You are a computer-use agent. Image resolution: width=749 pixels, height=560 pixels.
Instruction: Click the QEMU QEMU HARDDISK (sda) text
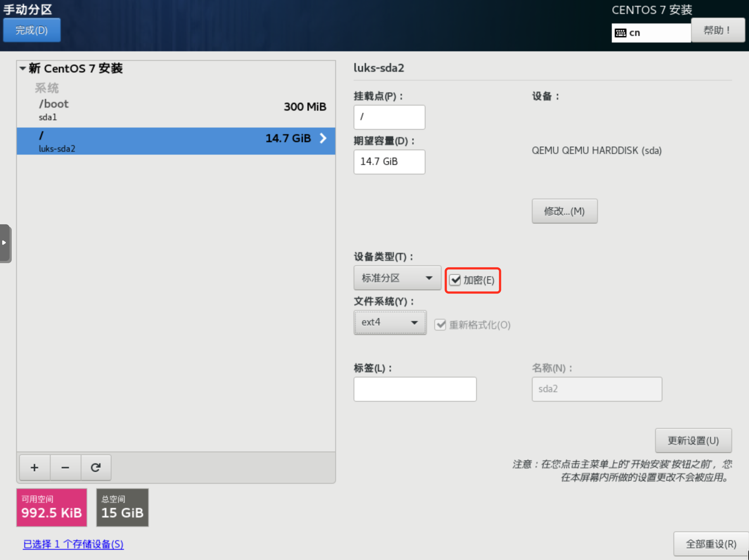point(597,151)
